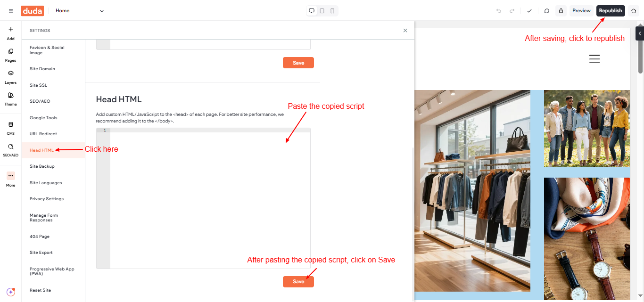Screen dimensions: 644x302
Task: Switch to tablet device view
Action: 322,11
